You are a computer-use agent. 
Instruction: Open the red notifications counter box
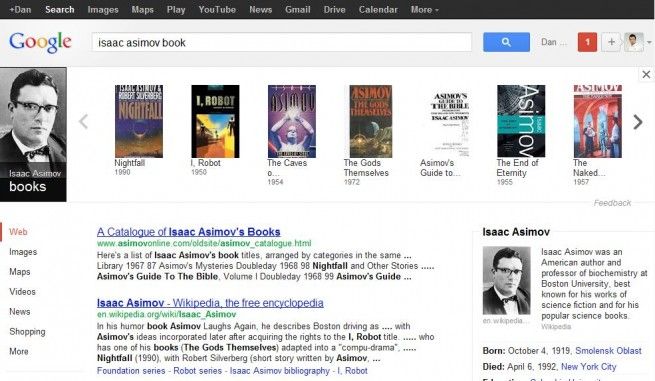click(587, 42)
